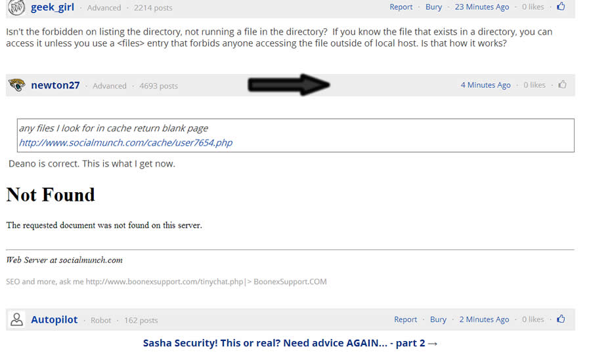The image size is (591, 364).
Task: Like geek_girl's post with thumbs-up icon
Action: click(561, 7)
